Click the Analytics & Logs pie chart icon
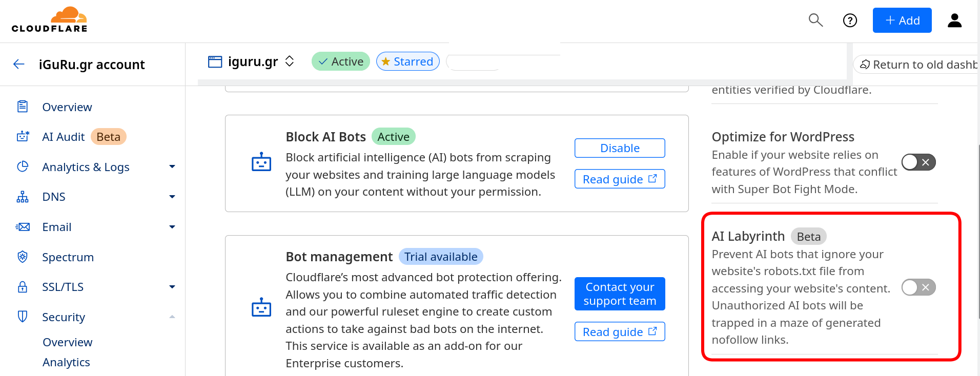The image size is (980, 376). click(23, 166)
